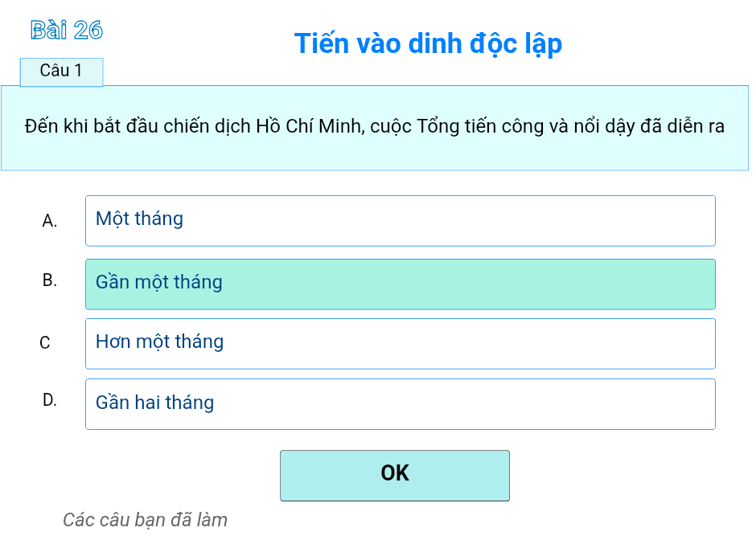
Task: Select answer D "Gần hai tháng"
Action: coord(400,403)
